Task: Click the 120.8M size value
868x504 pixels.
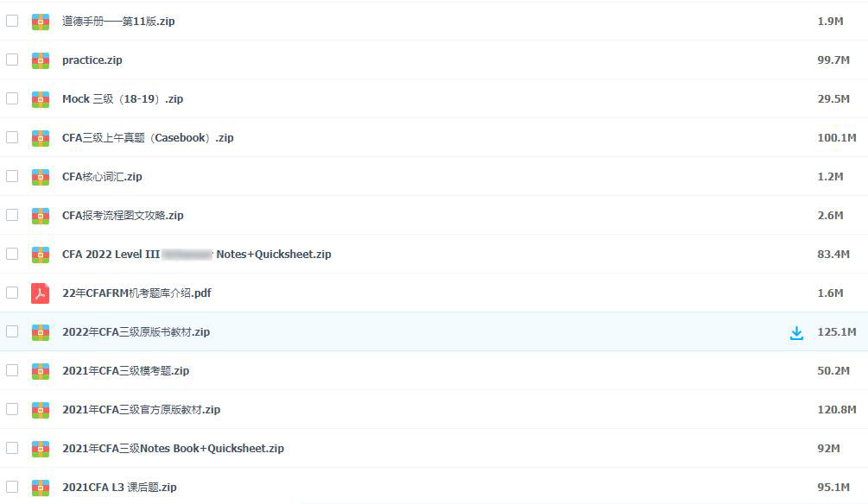Action: [x=836, y=409]
